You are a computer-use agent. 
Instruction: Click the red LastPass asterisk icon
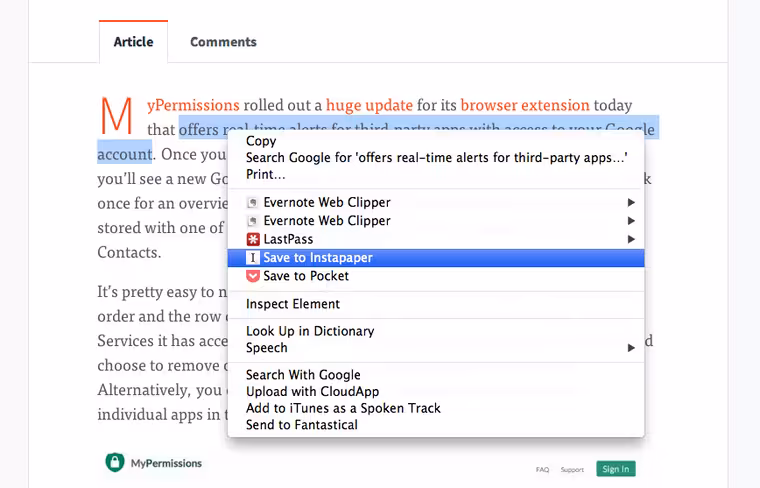pyautogui.click(x=253, y=239)
